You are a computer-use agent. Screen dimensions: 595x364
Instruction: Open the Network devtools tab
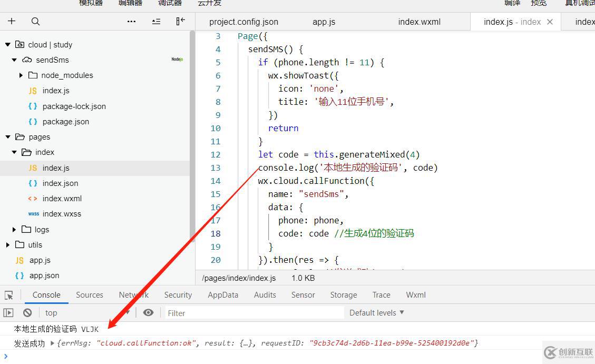(x=133, y=295)
